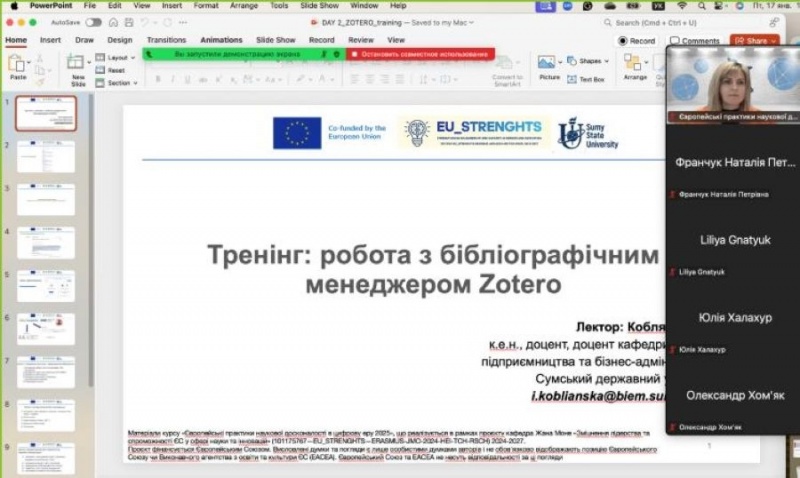The width and height of the screenshot is (800, 478).
Task: Click Convert to SmartArt icon
Action: click(x=506, y=63)
